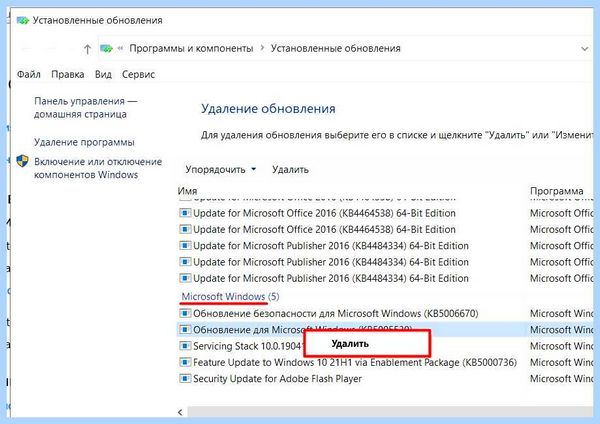The height and width of the screenshot is (424, 600).
Task: Click the icon of the Adobe Flash Player update
Action: point(185,378)
